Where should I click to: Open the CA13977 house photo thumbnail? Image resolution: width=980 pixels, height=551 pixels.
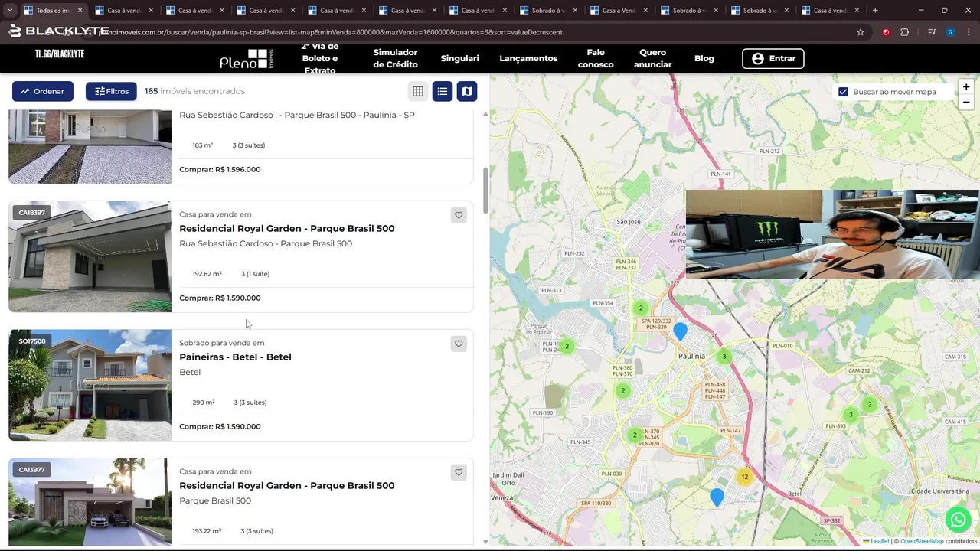click(x=90, y=501)
